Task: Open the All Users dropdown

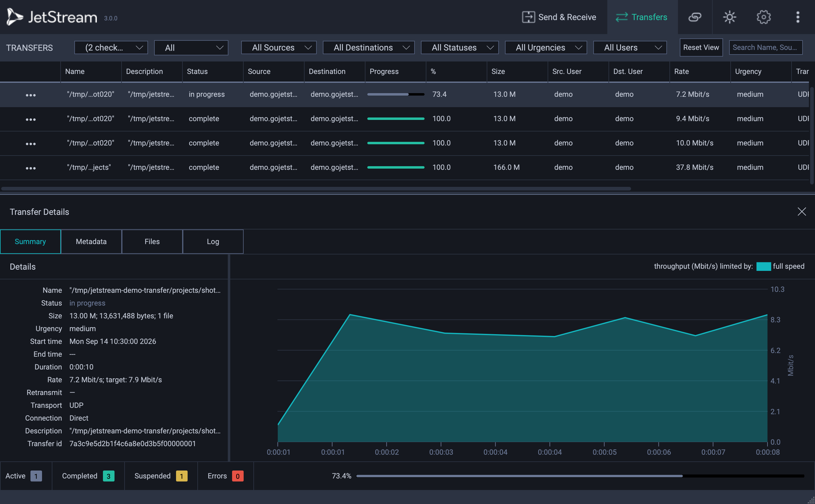Action: [x=630, y=48]
